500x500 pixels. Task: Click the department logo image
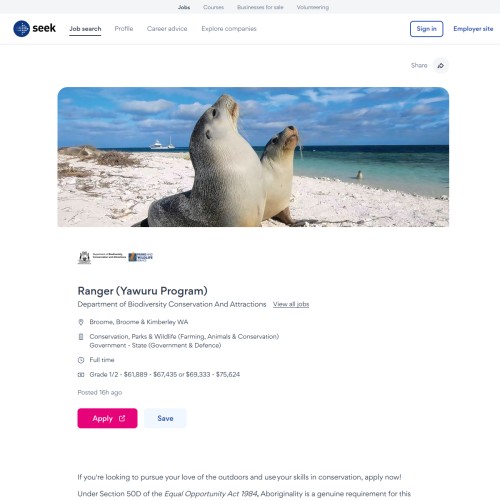point(115,257)
